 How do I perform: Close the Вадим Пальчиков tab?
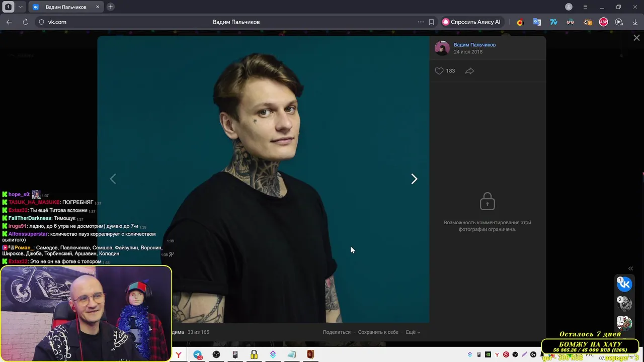point(98,7)
